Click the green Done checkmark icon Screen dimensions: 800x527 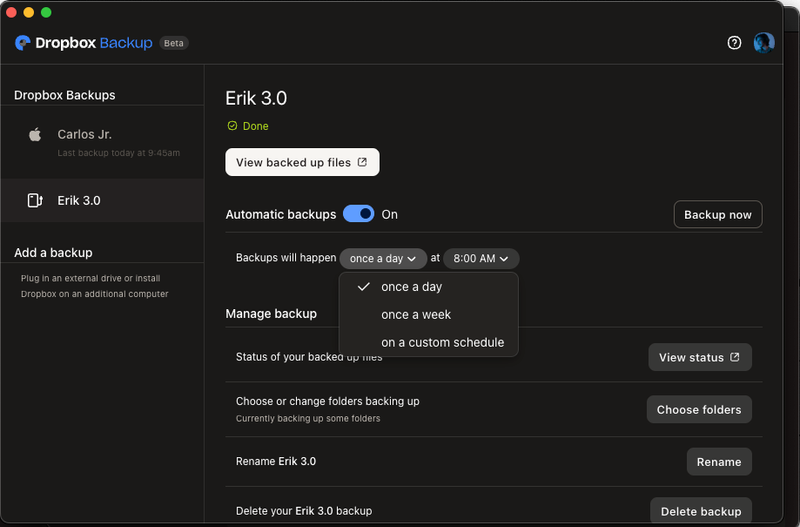[232, 126]
